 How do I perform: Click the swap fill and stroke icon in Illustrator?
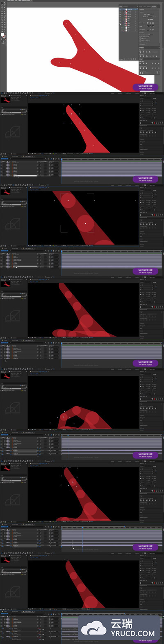pyautogui.click(x=5, y=34)
